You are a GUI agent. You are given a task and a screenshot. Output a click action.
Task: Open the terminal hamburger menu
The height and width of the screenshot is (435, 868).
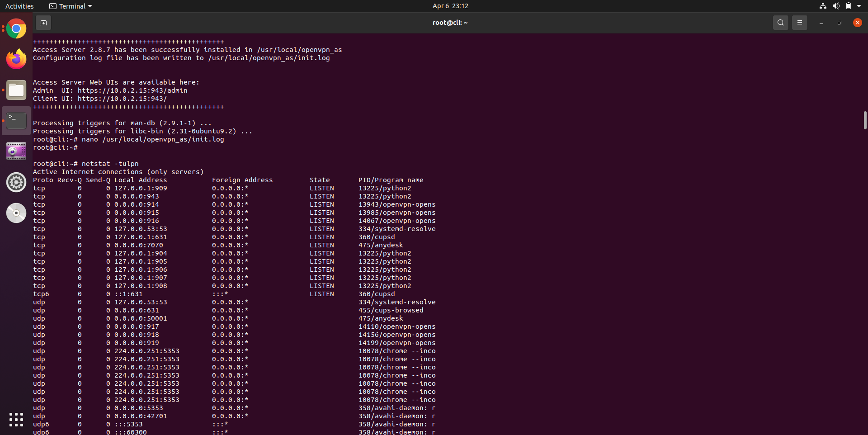pyautogui.click(x=799, y=23)
